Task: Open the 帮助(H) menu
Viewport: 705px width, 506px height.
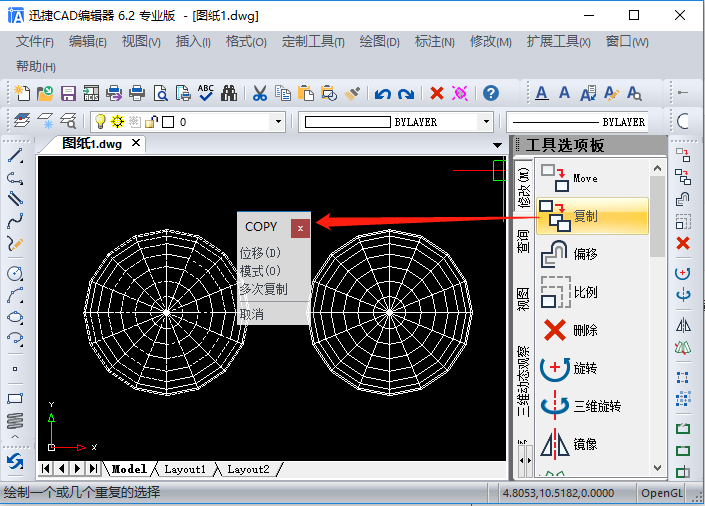Action: coord(36,67)
